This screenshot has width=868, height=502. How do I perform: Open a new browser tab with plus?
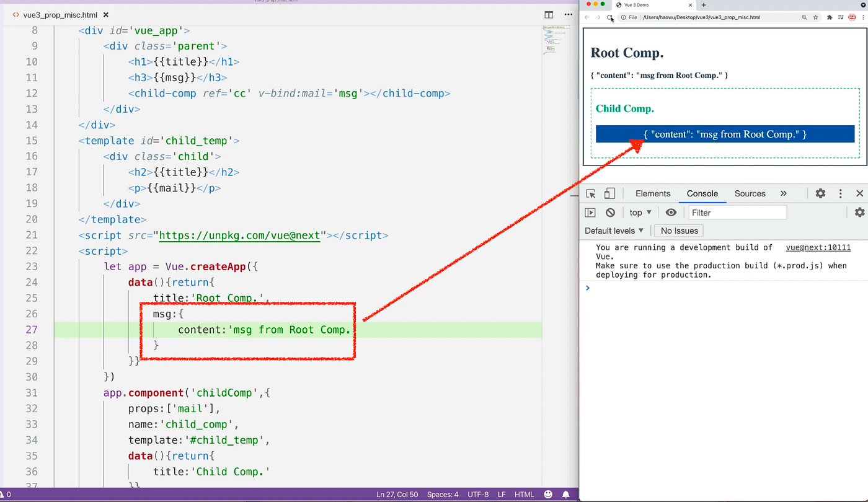coord(704,5)
